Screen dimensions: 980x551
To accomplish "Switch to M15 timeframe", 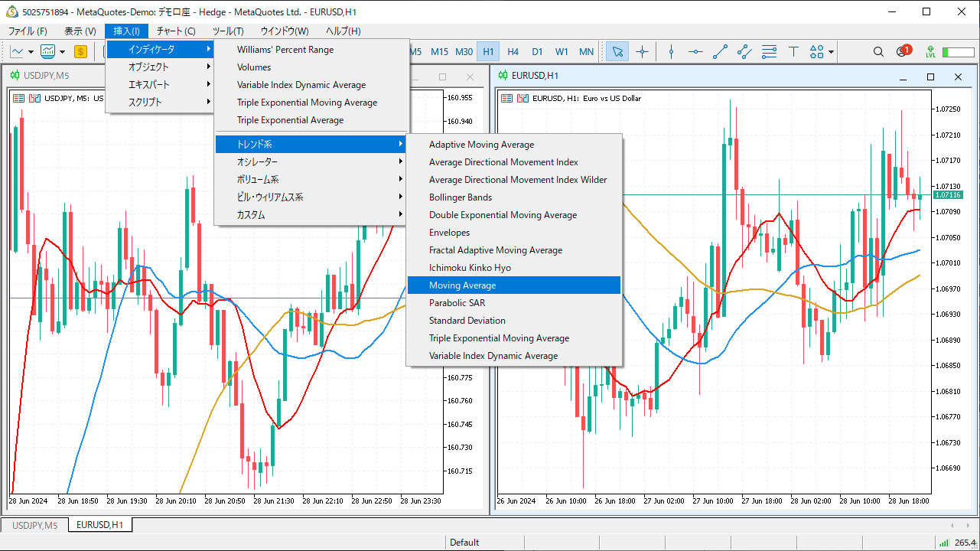I will [x=439, y=52].
